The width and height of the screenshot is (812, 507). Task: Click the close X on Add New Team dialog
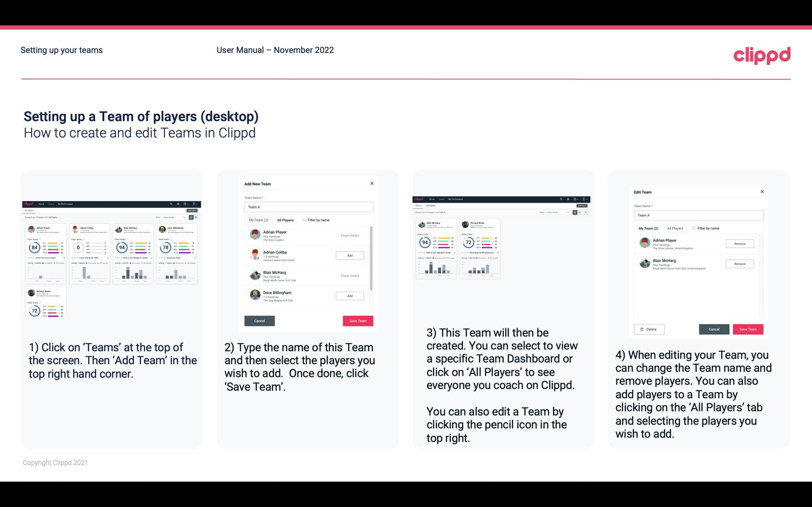click(372, 183)
